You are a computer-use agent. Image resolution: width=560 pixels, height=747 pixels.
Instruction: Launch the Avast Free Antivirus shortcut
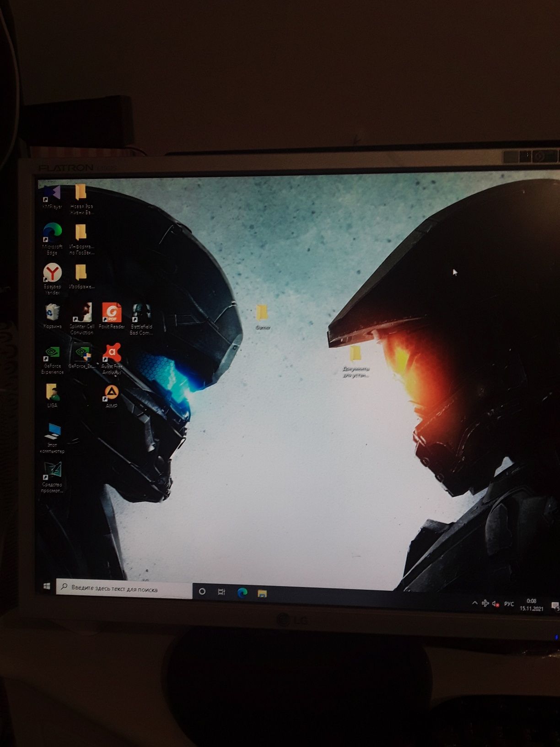[x=112, y=359]
